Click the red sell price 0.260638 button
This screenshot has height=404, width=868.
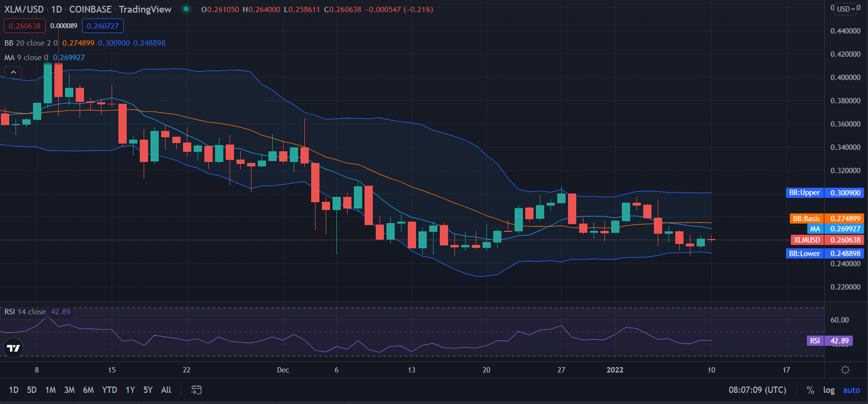point(25,26)
